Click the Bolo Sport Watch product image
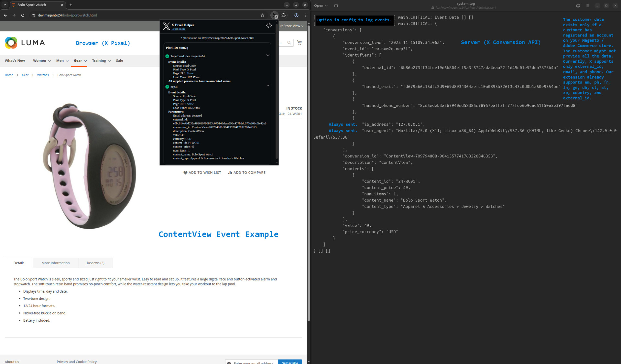This screenshot has height=364, width=621. click(90, 166)
